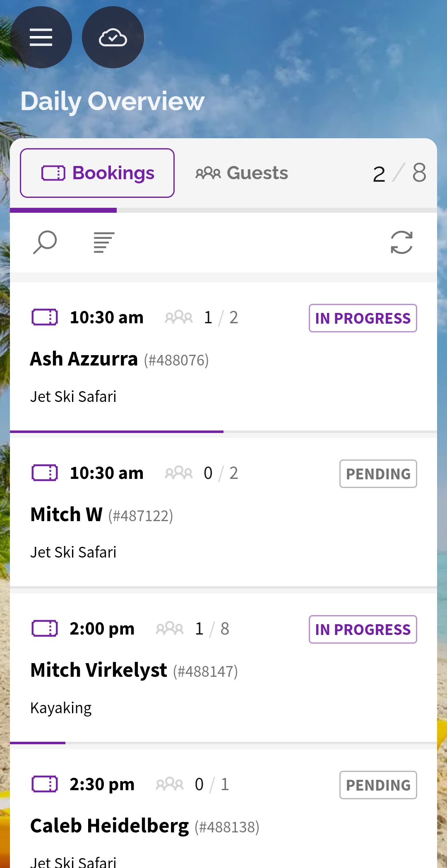Open the hamburger menu

(x=41, y=37)
